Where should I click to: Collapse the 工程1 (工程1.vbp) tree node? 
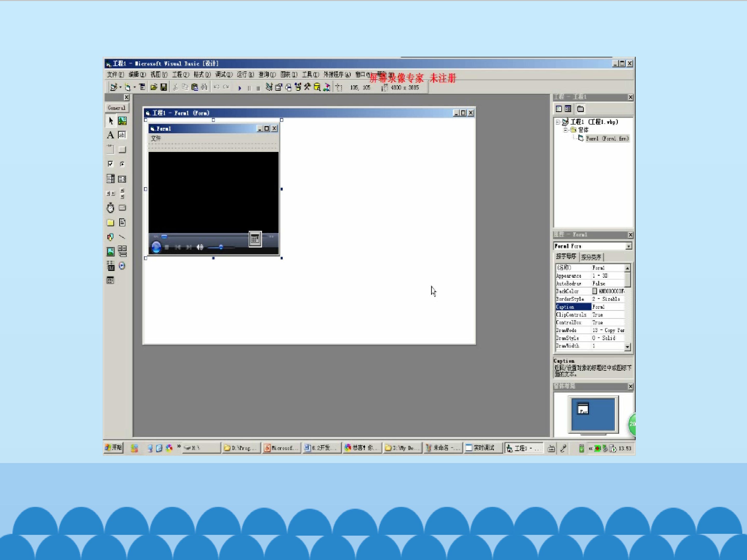coord(558,122)
